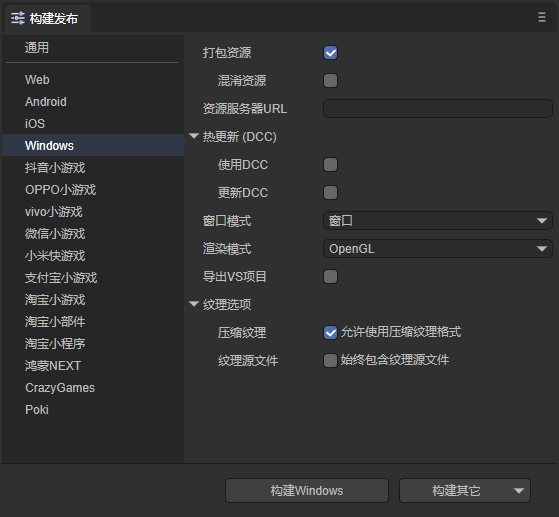Screen dimensions: 559x517
Task: Click the 构建发布 settings slider icon
Action: tap(18, 18)
